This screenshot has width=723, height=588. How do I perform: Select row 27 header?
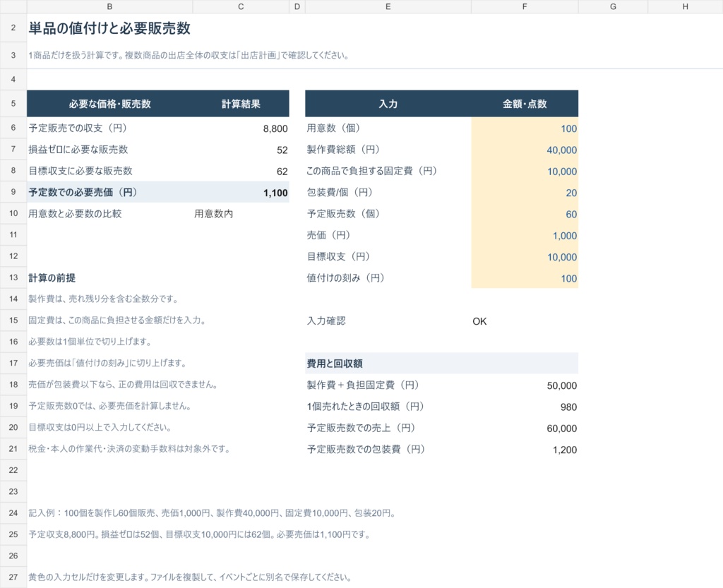(13, 577)
